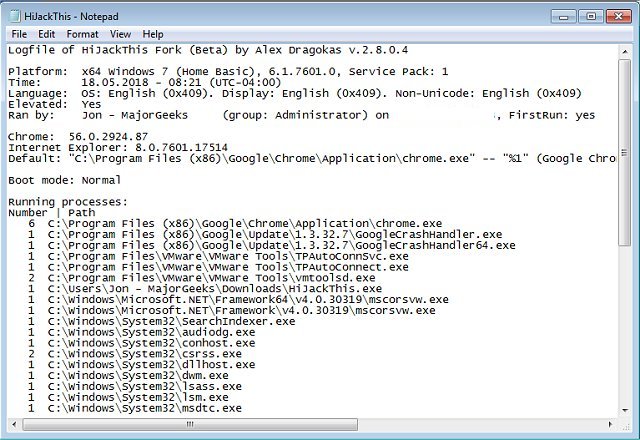Click the vertical scrollbar thumb
The height and width of the screenshot is (440, 640).
click(x=624, y=153)
